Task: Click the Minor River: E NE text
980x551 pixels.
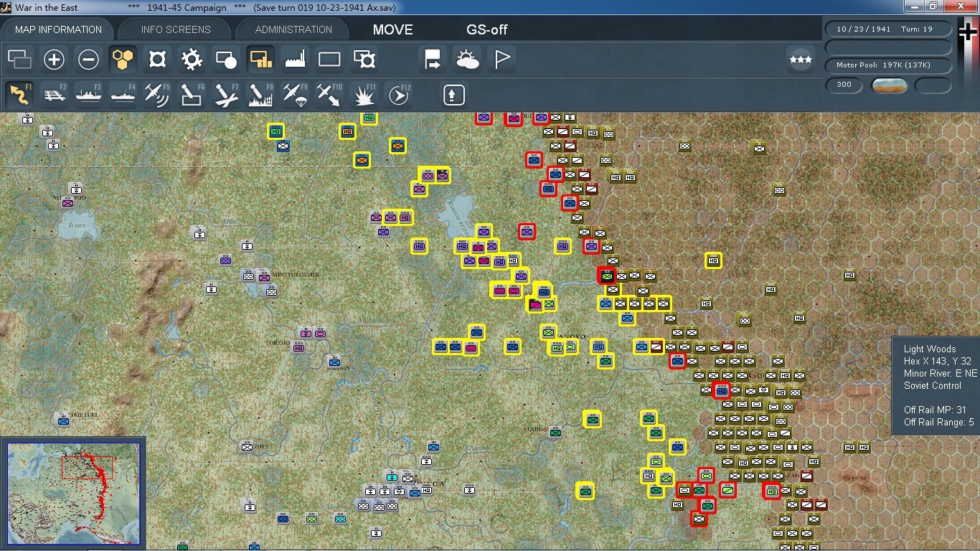Action: tap(941, 374)
